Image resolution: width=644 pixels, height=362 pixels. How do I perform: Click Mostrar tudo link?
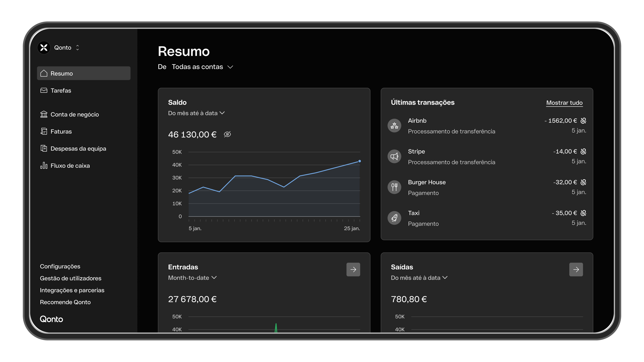(564, 103)
